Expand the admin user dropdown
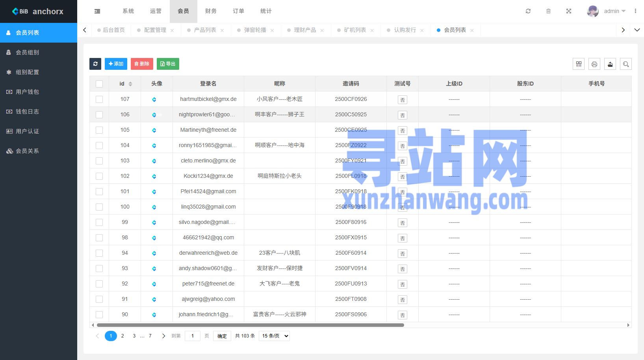The width and height of the screenshot is (644, 360). click(614, 11)
